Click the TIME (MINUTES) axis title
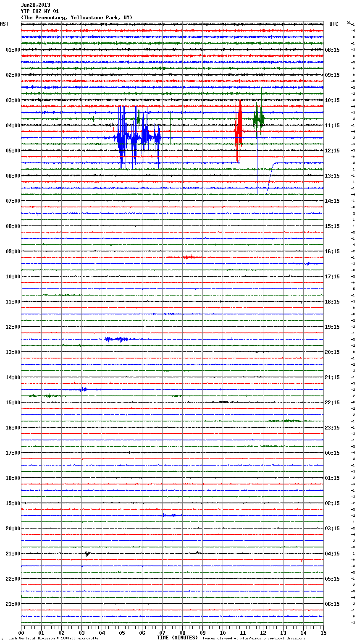Viewport: 357px width, 644px height. click(177, 638)
